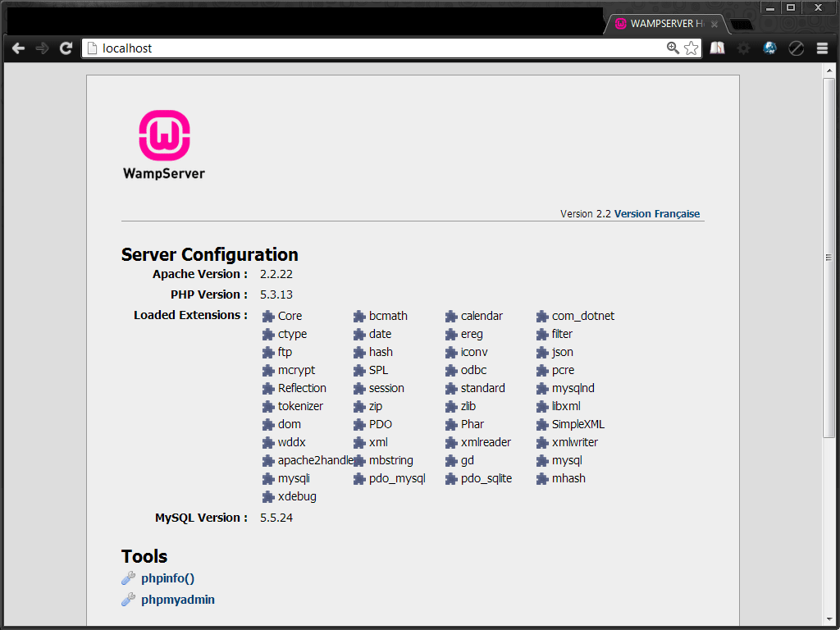Close the browser window
Screen dimensions: 840x630
coord(818,7)
